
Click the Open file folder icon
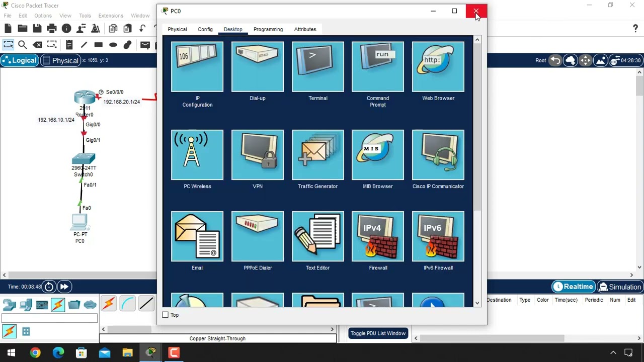click(22, 29)
